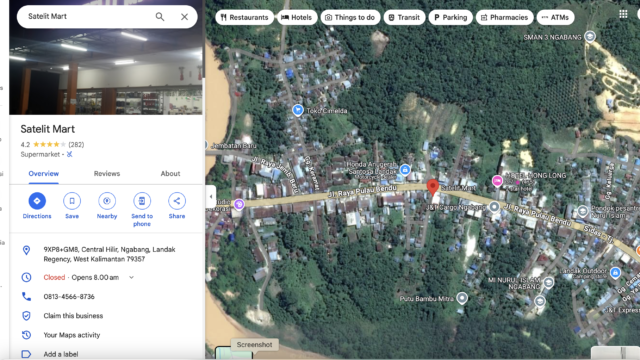Image resolution: width=640 pixels, height=360 pixels.
Task: Click the Hotel Hong Long pink marker
Action: pos(497,181)
